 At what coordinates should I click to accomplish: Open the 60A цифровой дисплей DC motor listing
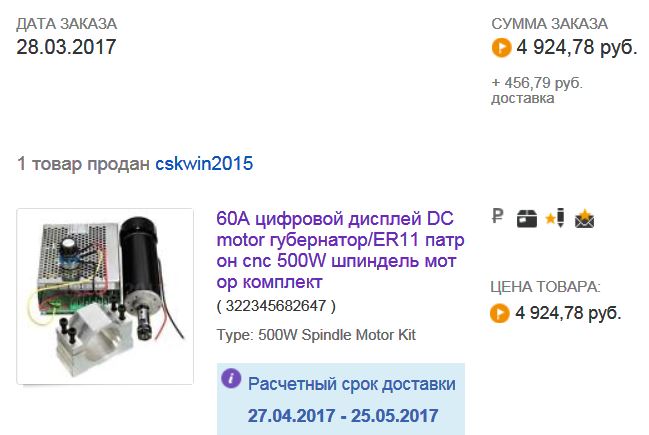pos(340,250)
